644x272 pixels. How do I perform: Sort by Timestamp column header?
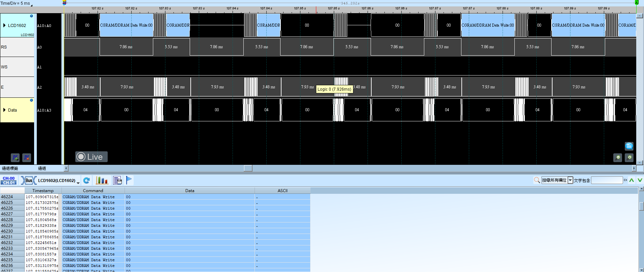click(x=43, y=190)
